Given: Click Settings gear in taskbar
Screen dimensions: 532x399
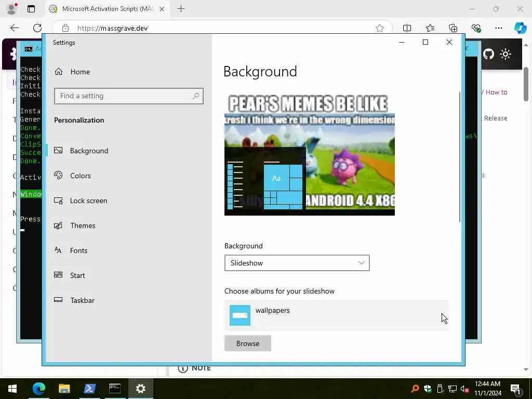Looking at the screenshot, I should [140, 389].
